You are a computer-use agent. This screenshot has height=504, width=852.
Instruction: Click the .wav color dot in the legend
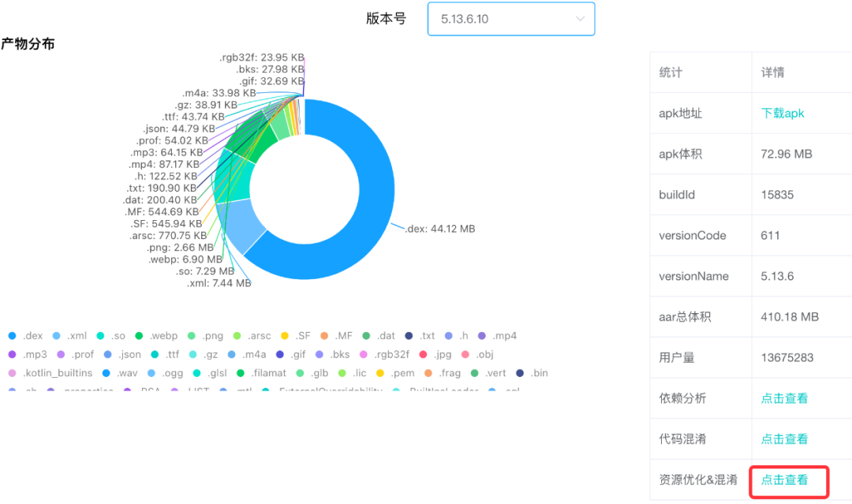click(106, 372)
